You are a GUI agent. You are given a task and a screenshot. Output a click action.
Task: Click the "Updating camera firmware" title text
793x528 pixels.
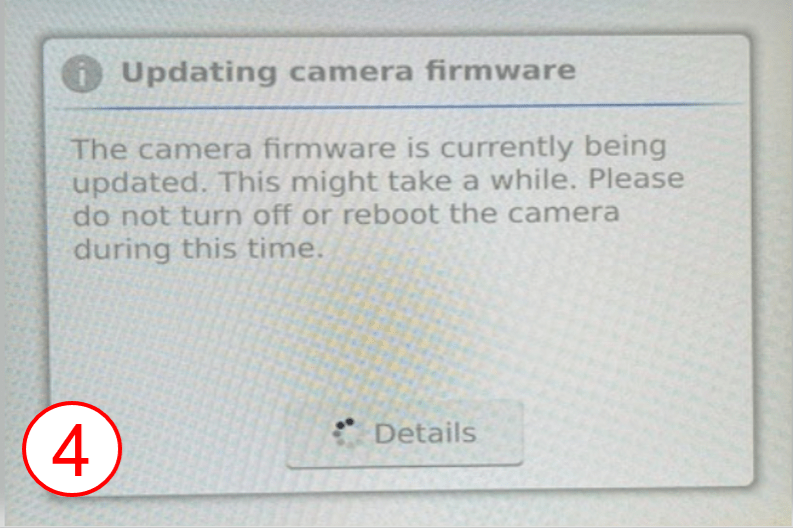[x=348, y=71]
